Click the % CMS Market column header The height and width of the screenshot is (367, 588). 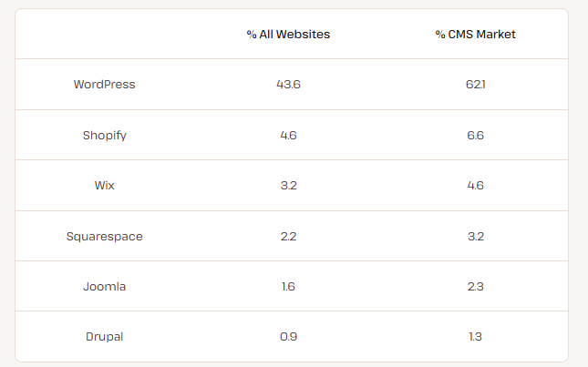click(x=475, y=35)
